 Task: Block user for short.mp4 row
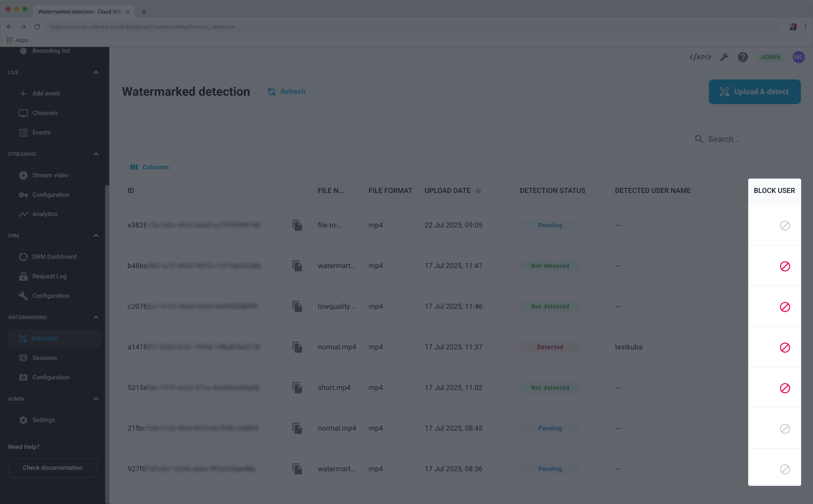tap(785, 388)
